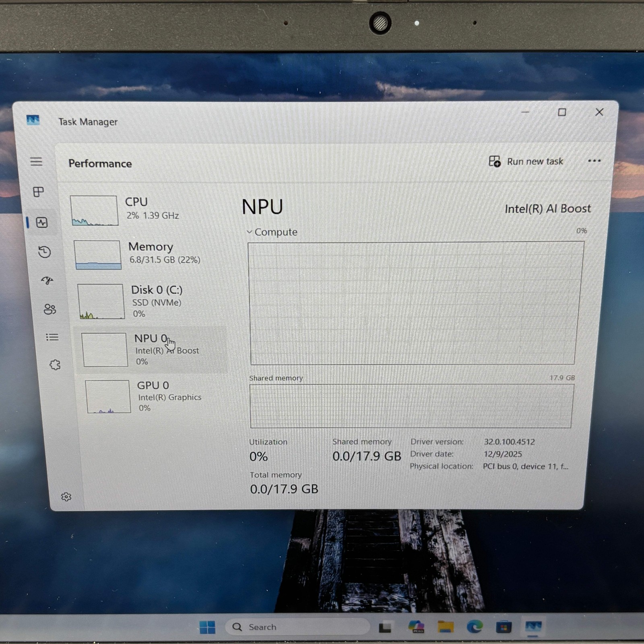Open the Windows Start button

click(207, 627)
